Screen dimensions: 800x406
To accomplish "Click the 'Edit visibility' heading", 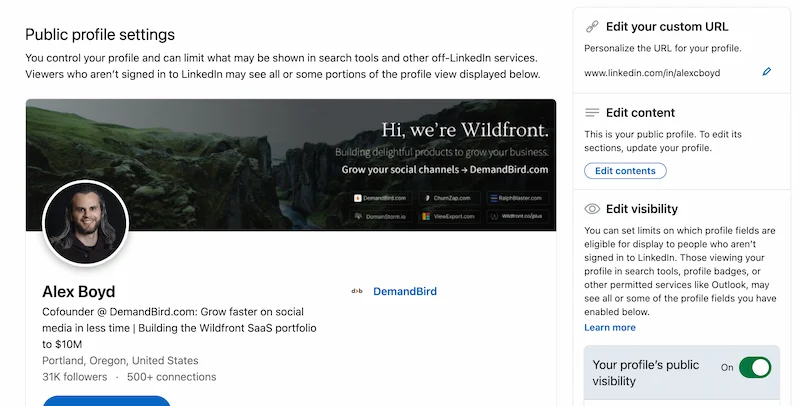I will pyautogui.click(x=642, y=209).
